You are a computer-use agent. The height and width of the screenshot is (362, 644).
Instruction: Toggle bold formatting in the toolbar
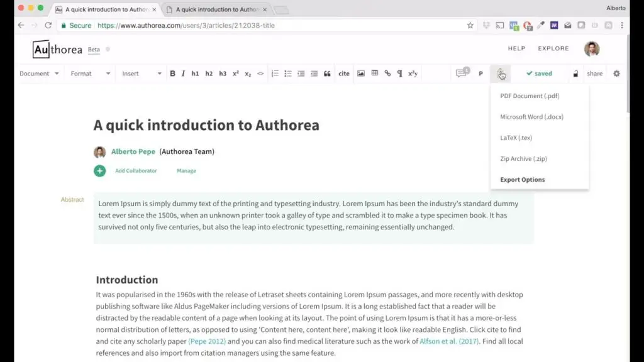point(172,74)
